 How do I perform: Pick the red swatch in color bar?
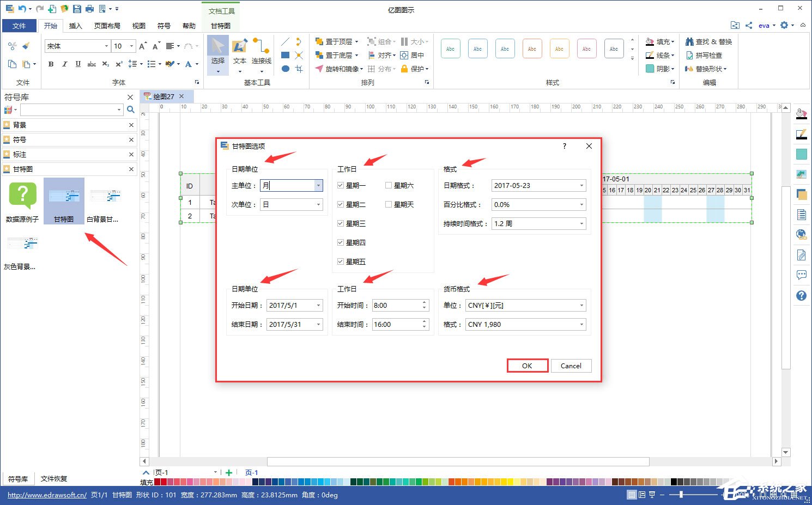coord(164,482)
